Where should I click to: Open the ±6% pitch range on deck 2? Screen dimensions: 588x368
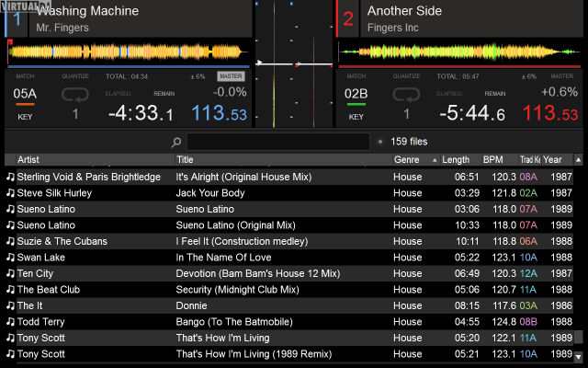[x=529, y=76]
